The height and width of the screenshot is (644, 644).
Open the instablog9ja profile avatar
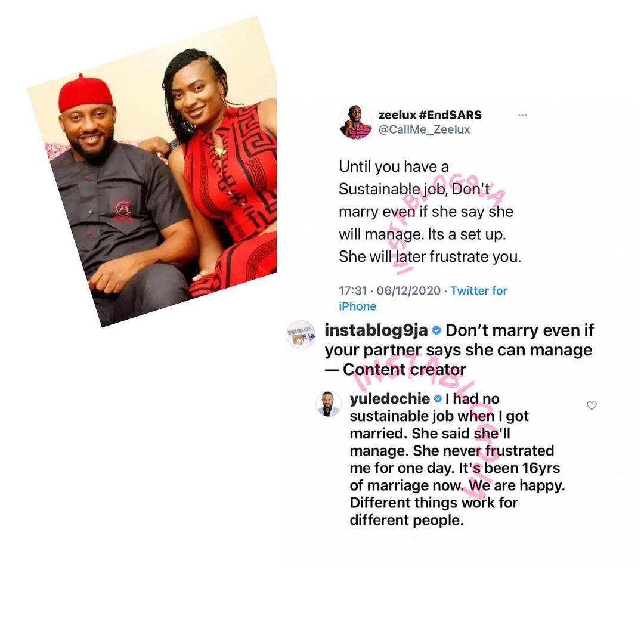pos(301,335)
